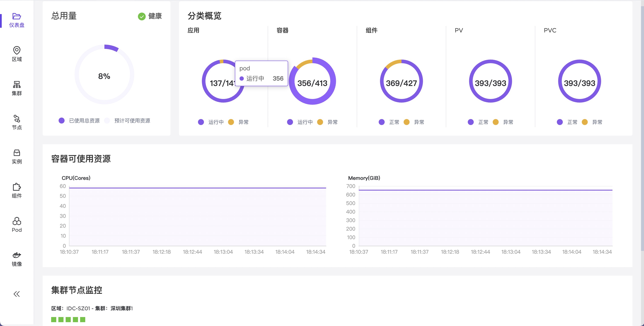Click the 异常 swatch under PV
Viewport: 644px width, 326px height.
[x=496, y=122]
